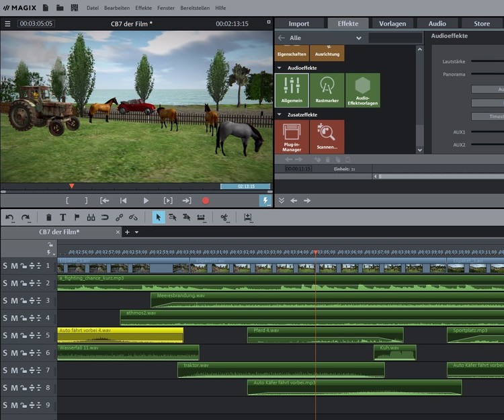Open the Audio-Effektvorlagen tile
The width and height of the screenshot is (504, 420).
tap(363, 90)
